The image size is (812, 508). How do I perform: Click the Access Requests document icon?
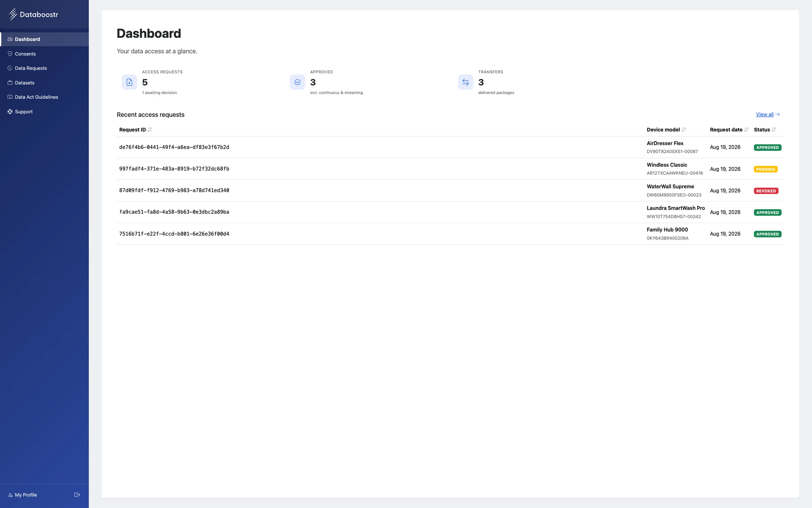click(129, 82)
